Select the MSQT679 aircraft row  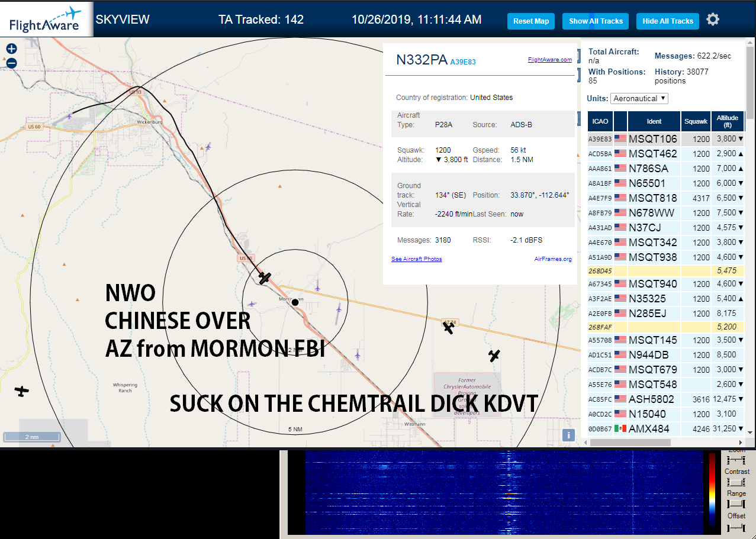[x=666, y=370]
